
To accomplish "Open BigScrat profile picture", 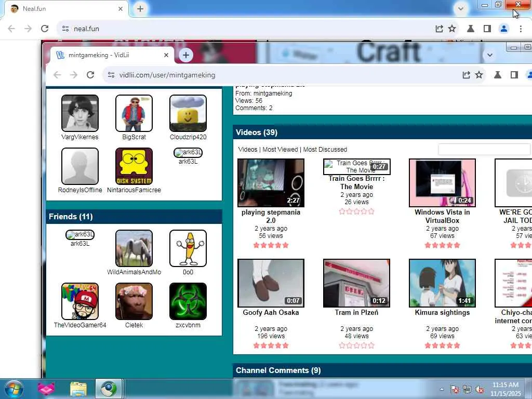I will tap(134, 113).
